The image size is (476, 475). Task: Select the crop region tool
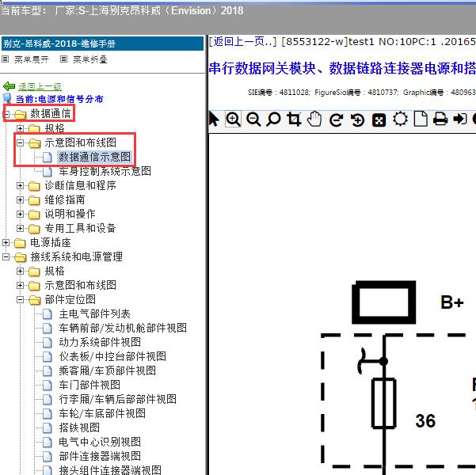coord(294,119)
